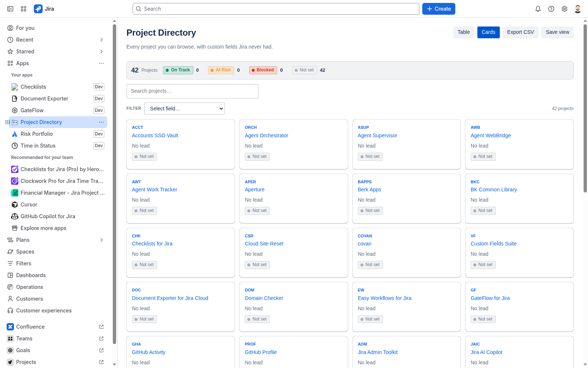Click the Create button

pyautogui.click(x=439, y=9)
